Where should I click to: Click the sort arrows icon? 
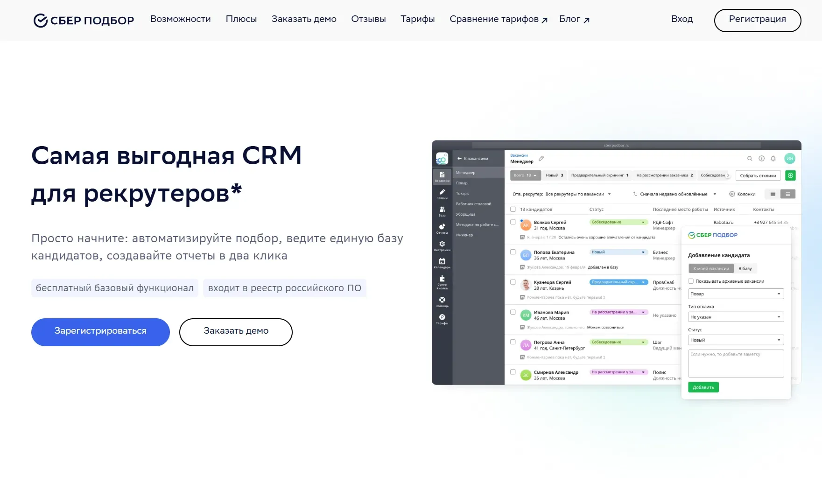pos(635,194)
